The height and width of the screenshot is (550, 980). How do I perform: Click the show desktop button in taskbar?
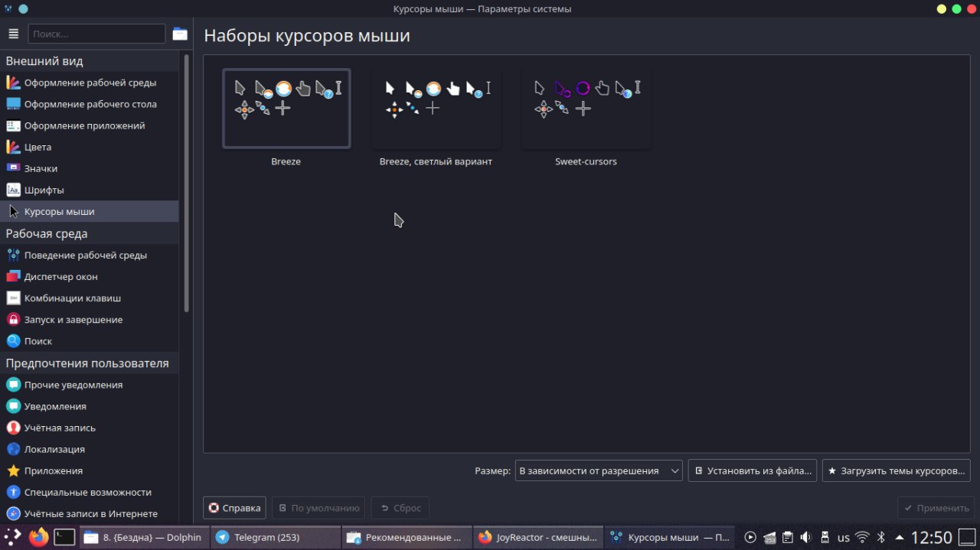(967, 537)
